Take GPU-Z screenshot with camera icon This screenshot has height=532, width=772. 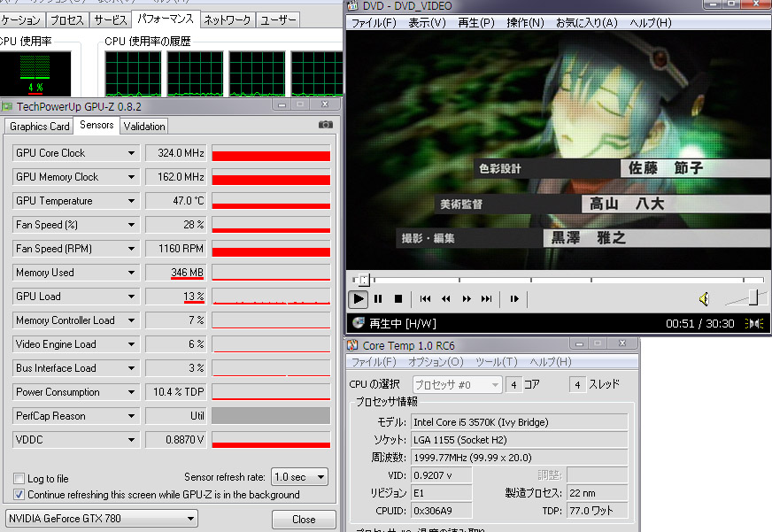326,125
